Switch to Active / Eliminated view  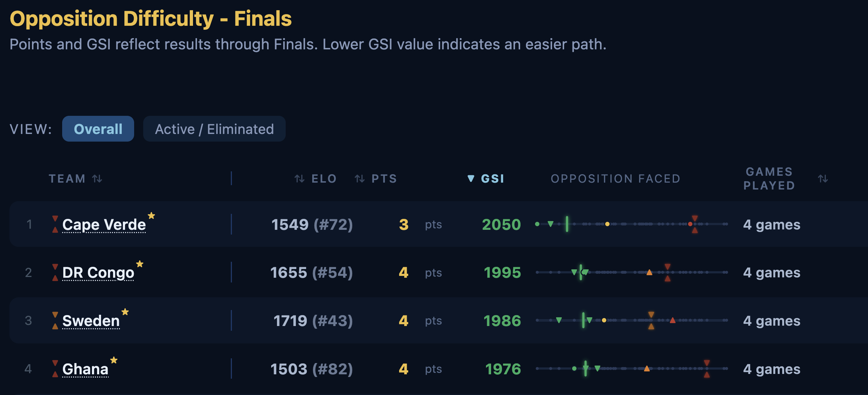click(214, 129)
